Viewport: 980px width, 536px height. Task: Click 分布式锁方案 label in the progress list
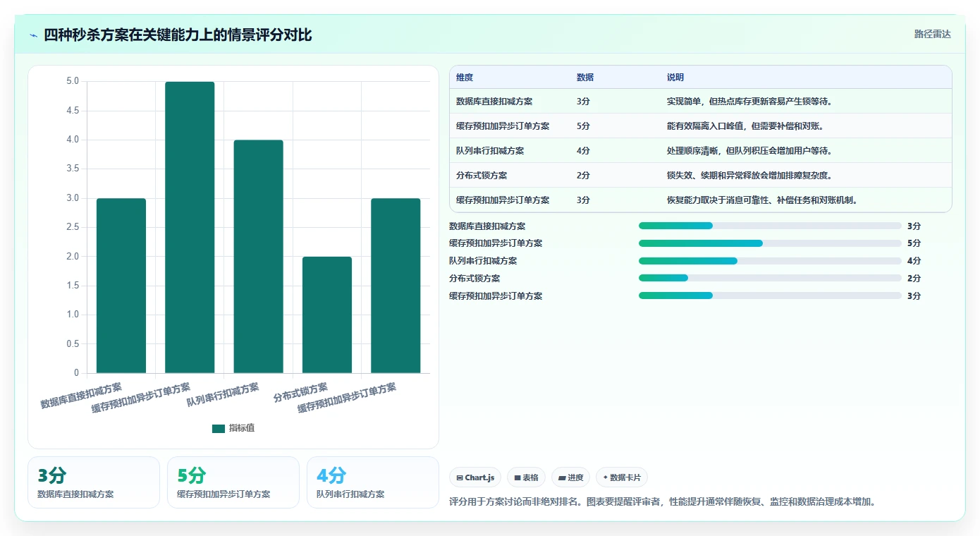click(x=474, y=279)
